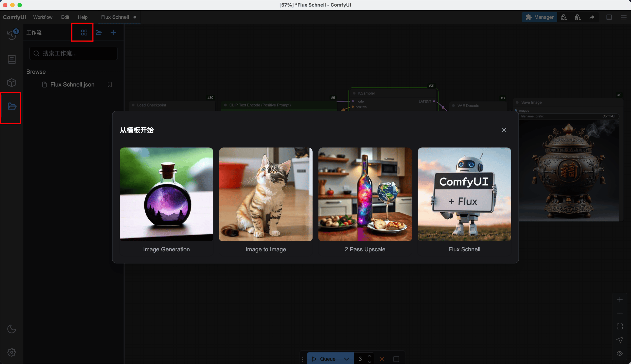Toggle collapse dot on CLIP Text Encode node
Screen dimensions: 631x364
click(225, 105)
